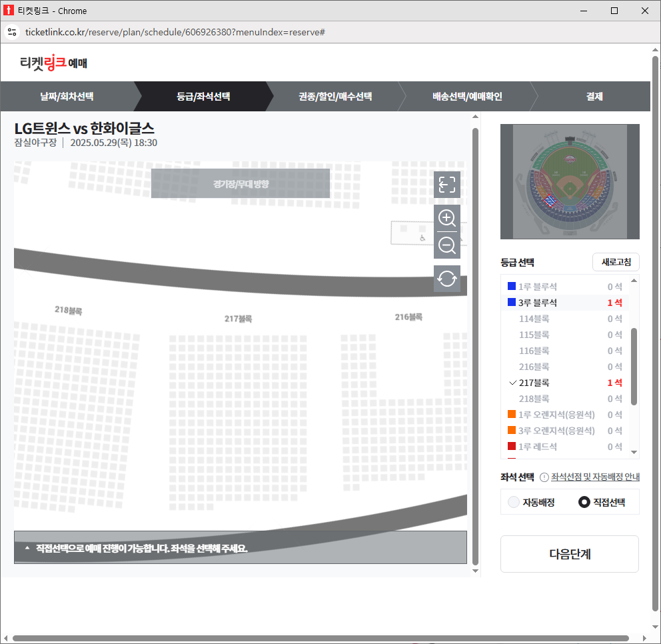This screenshot has height=644, width=661.
Task: Click the 다음단계 button
Action: [570, 554]
